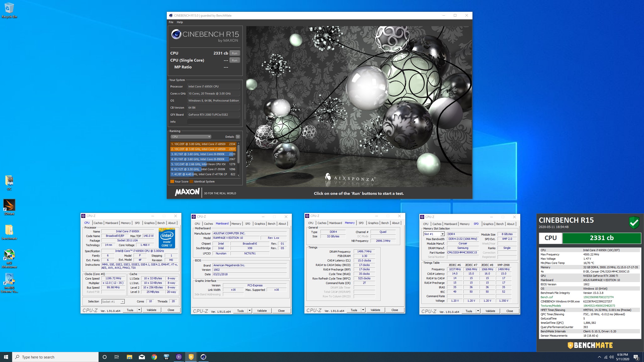Click the Cinebench title bar app icon
Image resolution: width=644 pixels, height=362 pixels.
[x=171, y=16]
